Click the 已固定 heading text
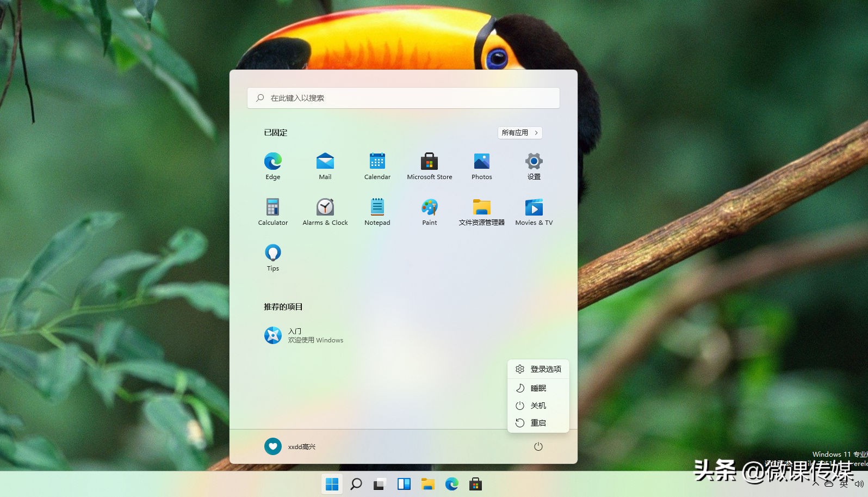The height and width of the screenshot is (497, 868). coord(276,132)
